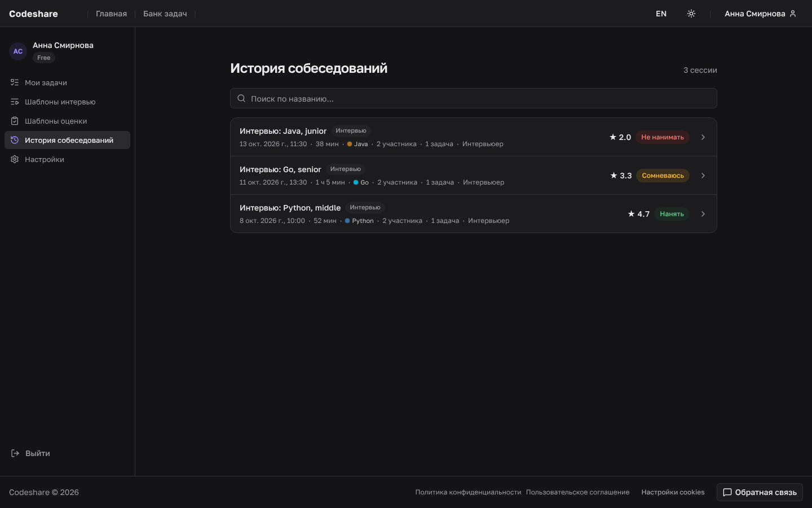Image resolution: width=812 pixels, height=508 pixels.
Task: Click the 1 ч 5 мин duration
Action: 330,182
